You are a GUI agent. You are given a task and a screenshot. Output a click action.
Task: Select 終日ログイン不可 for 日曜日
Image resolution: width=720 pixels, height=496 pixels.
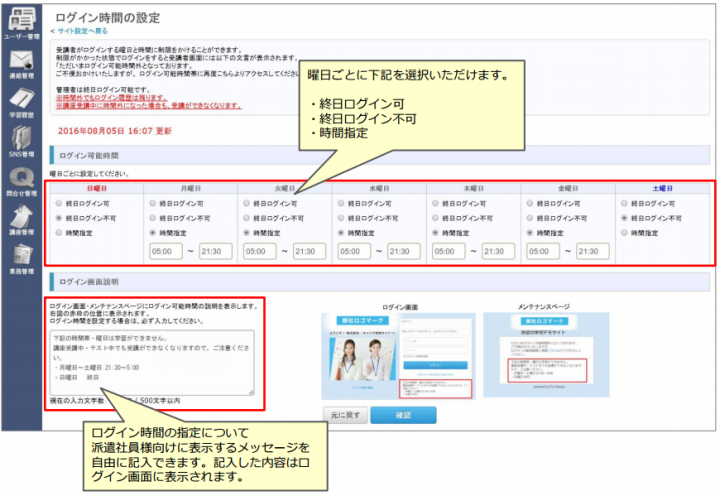(x=59, y=218)
